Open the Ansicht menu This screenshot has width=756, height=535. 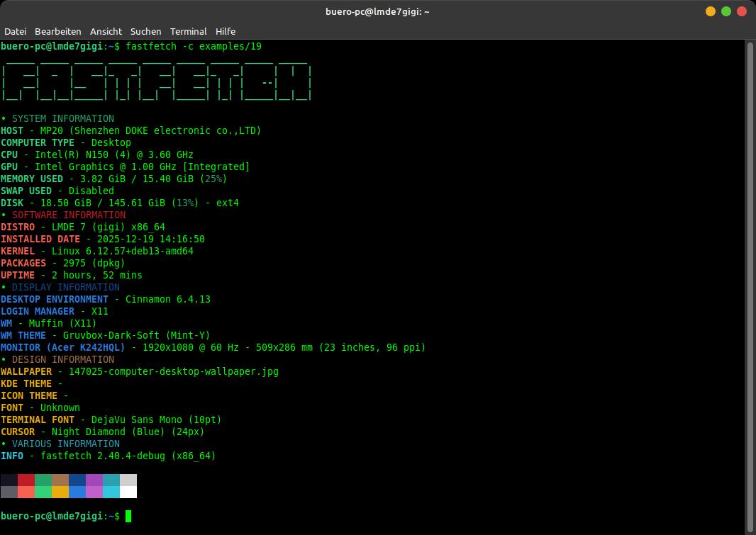pyautogui.click(x=106, y=31)
